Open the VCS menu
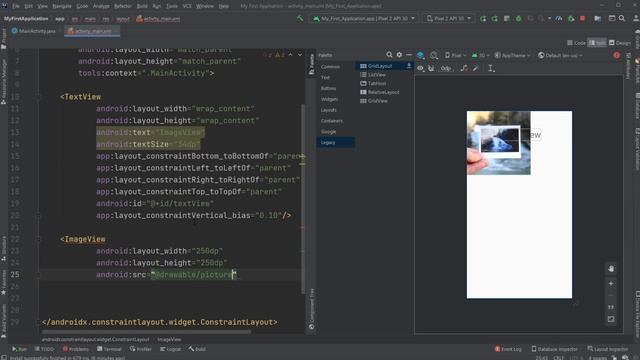This screenshot has width=640, height=360. [x=187, y=6]
